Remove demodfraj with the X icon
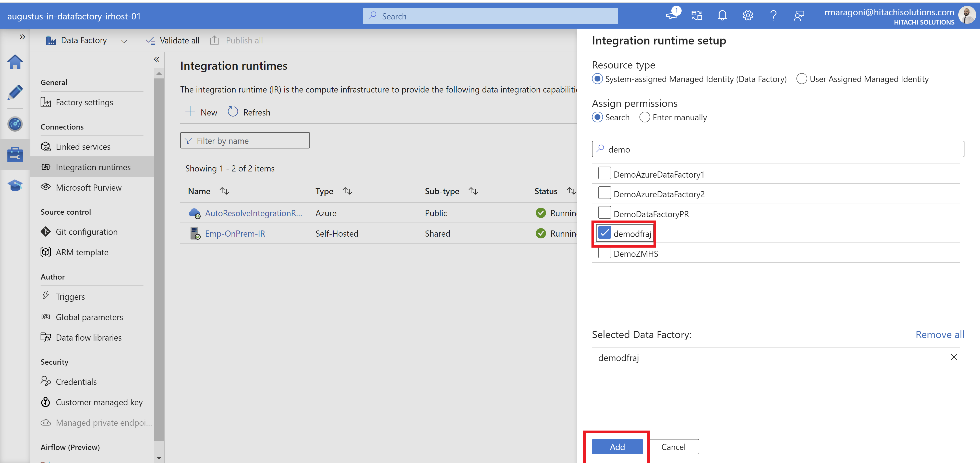Viewport: 980px width, 463px height. coord(954,357)
